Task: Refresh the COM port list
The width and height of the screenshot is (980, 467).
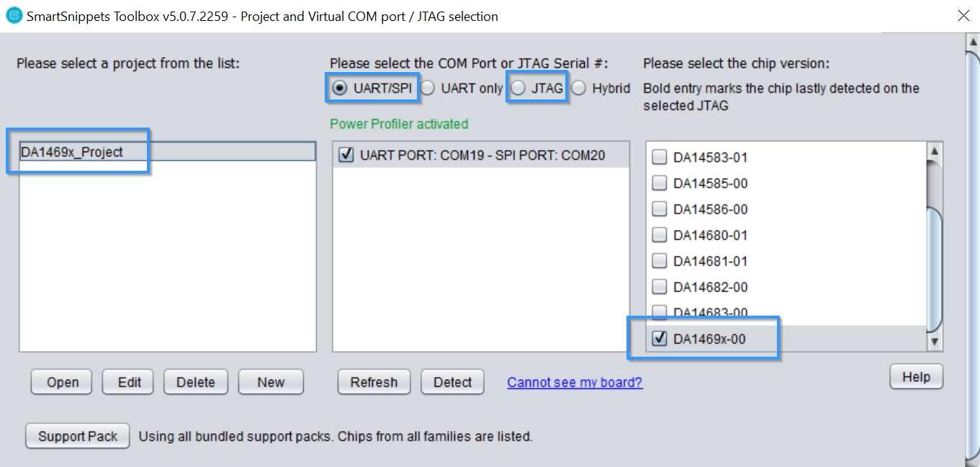Action: pos(374,382)
